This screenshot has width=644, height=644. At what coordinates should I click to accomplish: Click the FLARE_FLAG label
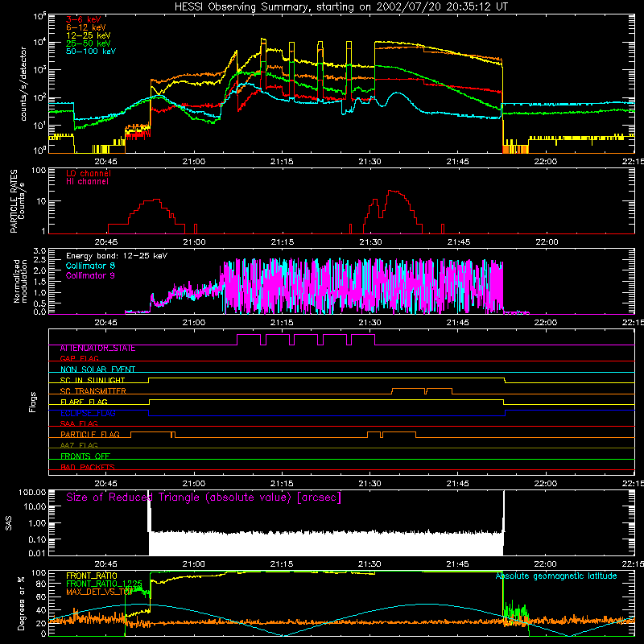pos(84,402)
